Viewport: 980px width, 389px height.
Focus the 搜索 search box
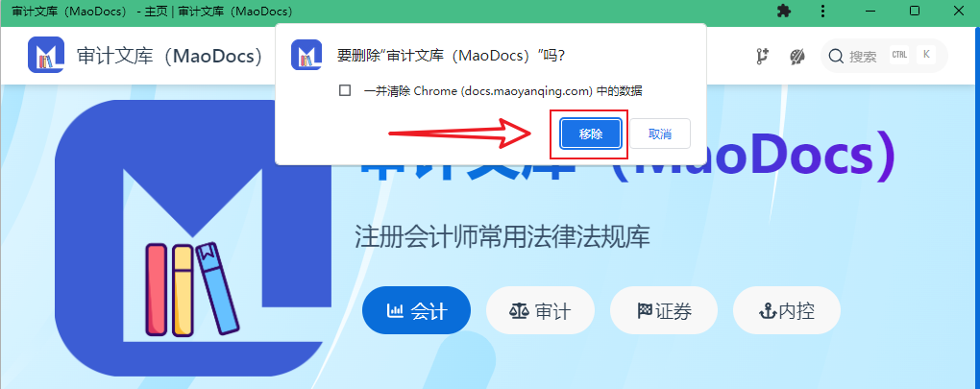tap(884, 57)
